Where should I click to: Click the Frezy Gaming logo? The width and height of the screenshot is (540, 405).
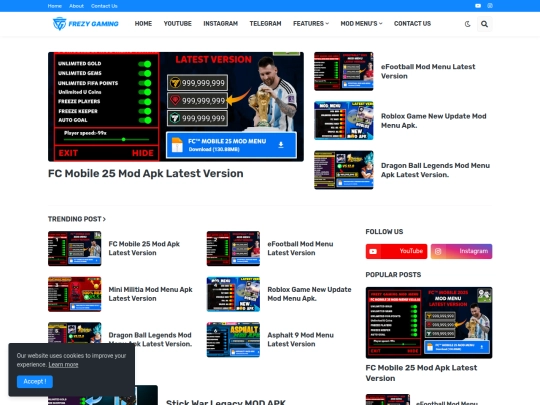85,24
